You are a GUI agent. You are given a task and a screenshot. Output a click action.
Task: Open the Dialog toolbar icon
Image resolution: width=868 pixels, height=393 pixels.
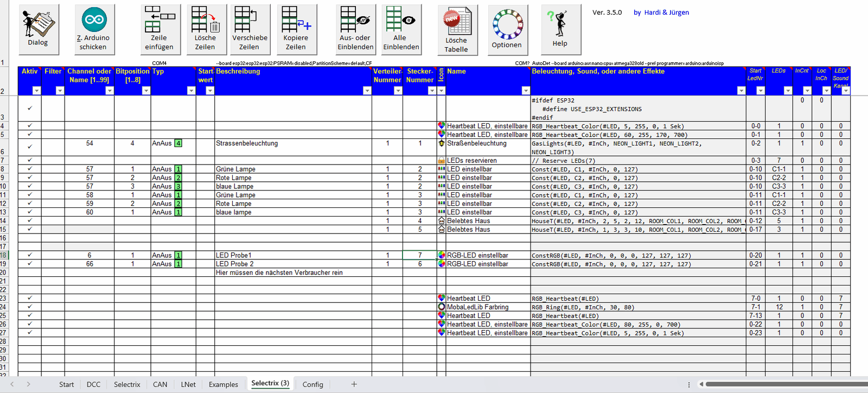click(x=38, y=30)
